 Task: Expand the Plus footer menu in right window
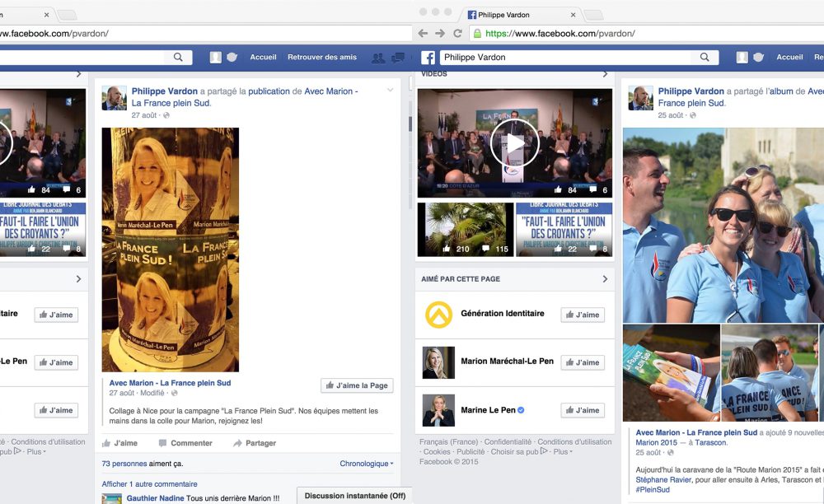[562, 451]
